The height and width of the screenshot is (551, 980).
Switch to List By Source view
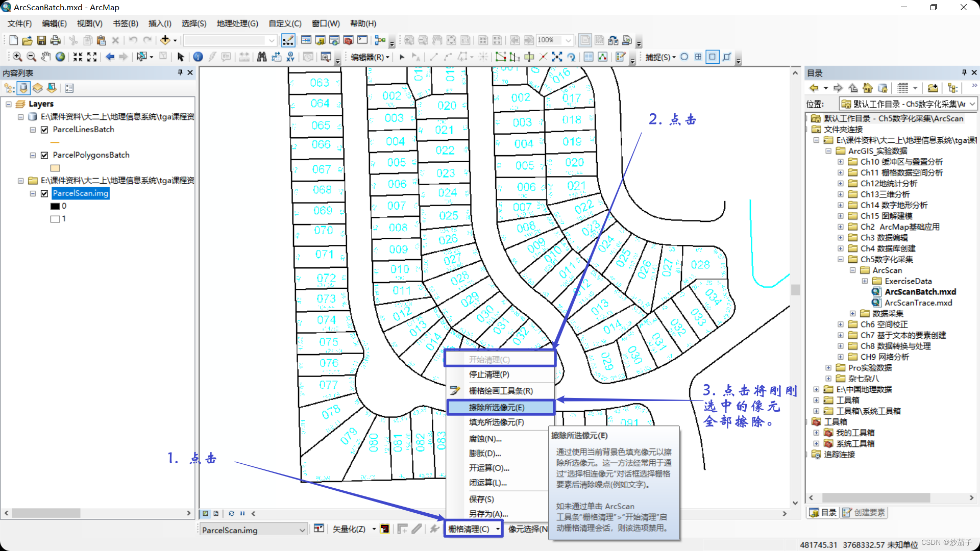coord(23,88)
